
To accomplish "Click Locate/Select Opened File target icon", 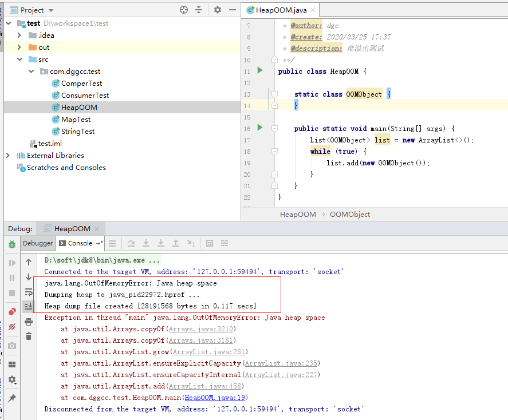I will click(184, 10).
